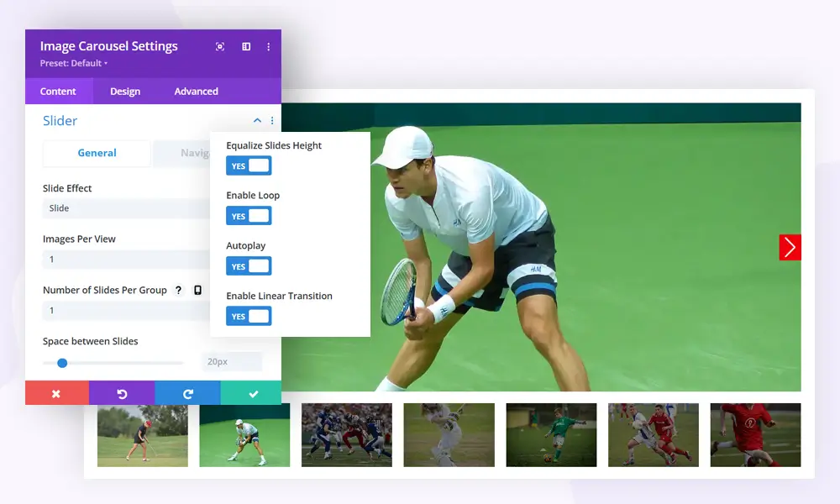Click the help question mark for Slides Per Group
The height and width of the screenshot is (504, 840).
[x=178, y=290]
